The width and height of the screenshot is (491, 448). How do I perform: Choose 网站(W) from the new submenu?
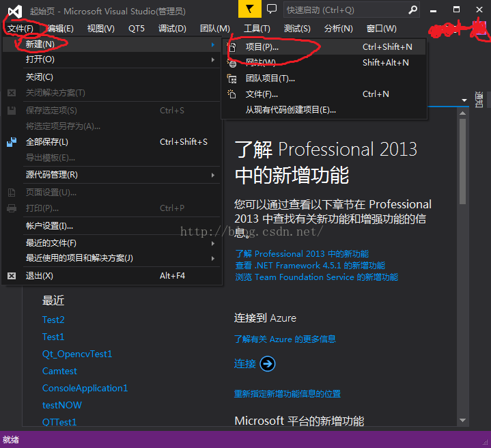(x=324, y=63)
